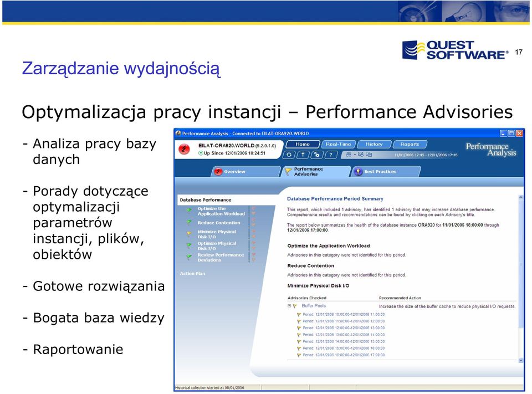Click the 'Minimize Physical Disk I/O' report heading
This screenshot has height=394, width=532.
click(x=318, y=286)
